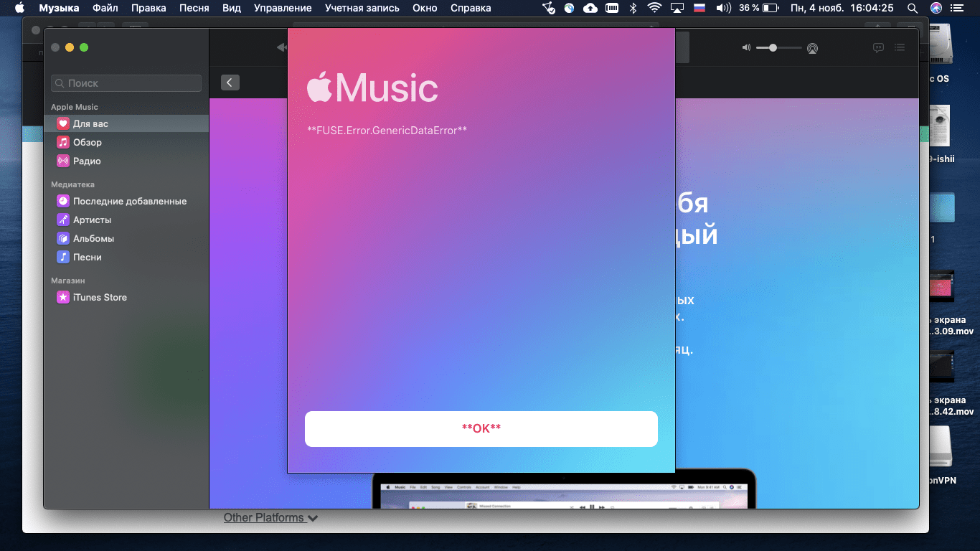Image resolution: width=980 pixels, height=551 pixels.
Task: Open the Окно menu
Action: tap(425, 8)
